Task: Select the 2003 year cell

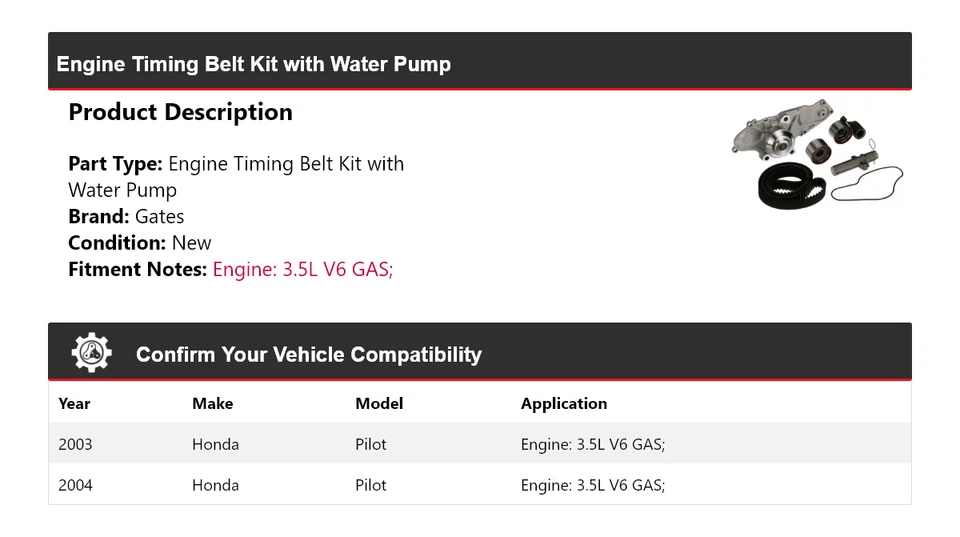Action: [75, 444]
